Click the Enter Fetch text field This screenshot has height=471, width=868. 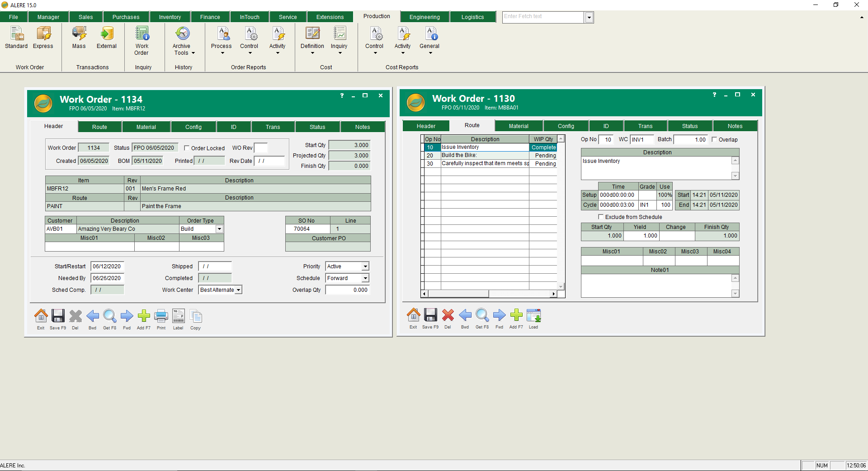[543, 17]
